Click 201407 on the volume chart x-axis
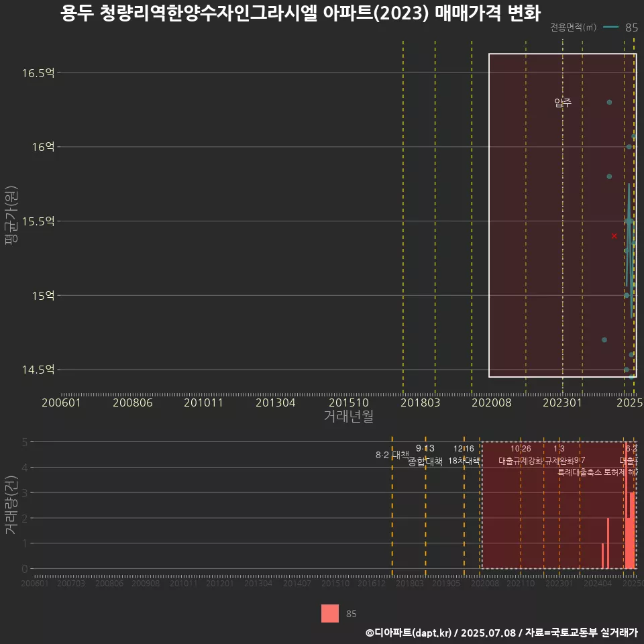Image resolution: width=644 pixels, height=644 pixels. coord(297,583)
